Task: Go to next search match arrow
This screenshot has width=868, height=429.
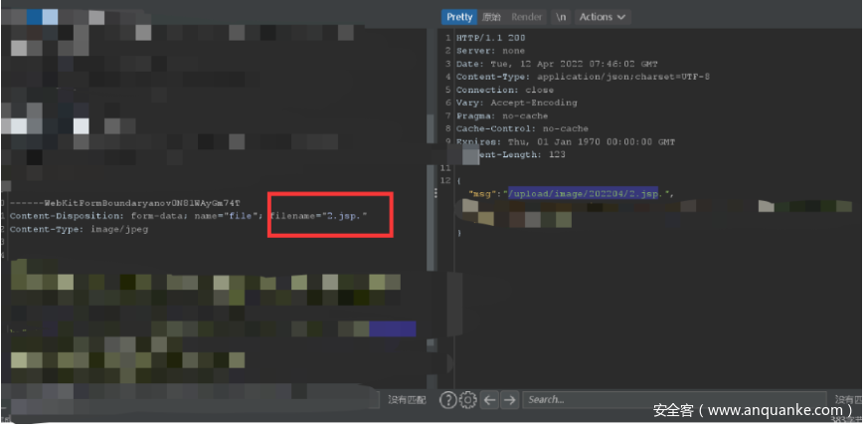Action: click(510, 399)
